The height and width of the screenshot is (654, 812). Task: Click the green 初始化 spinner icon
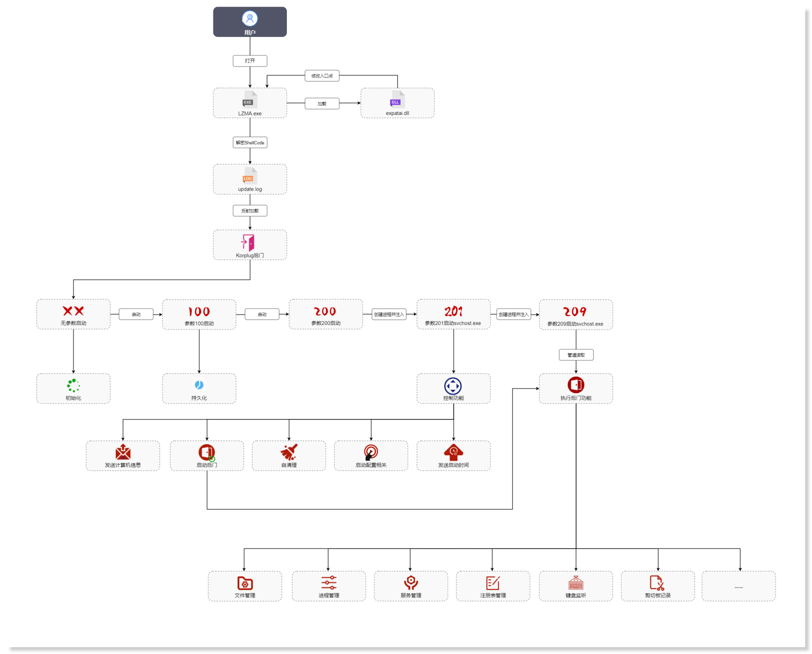pyautogui.click(x=73, y=385)
